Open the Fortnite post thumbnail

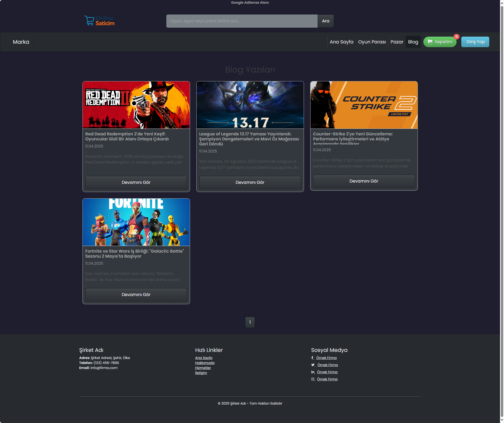click(x=136, y=222)
